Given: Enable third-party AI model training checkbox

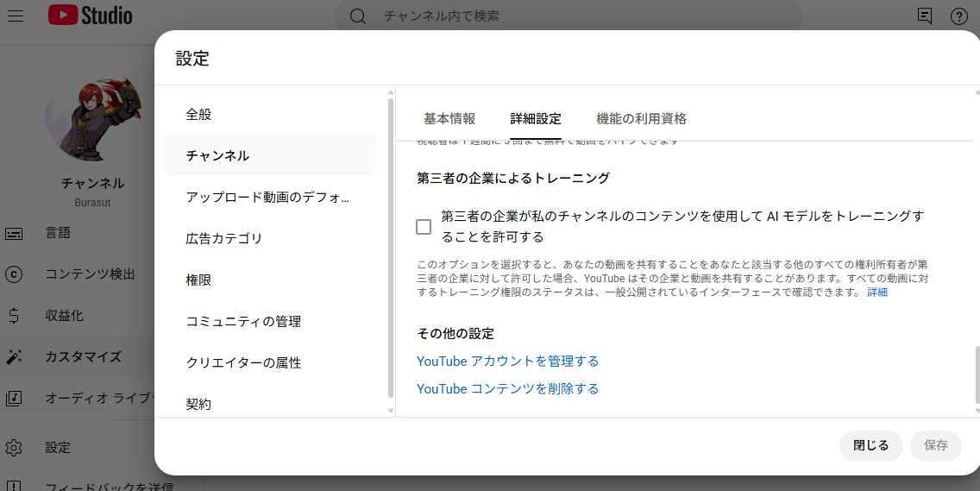Looking at the screenshot, I should click(x=424, y=227).
